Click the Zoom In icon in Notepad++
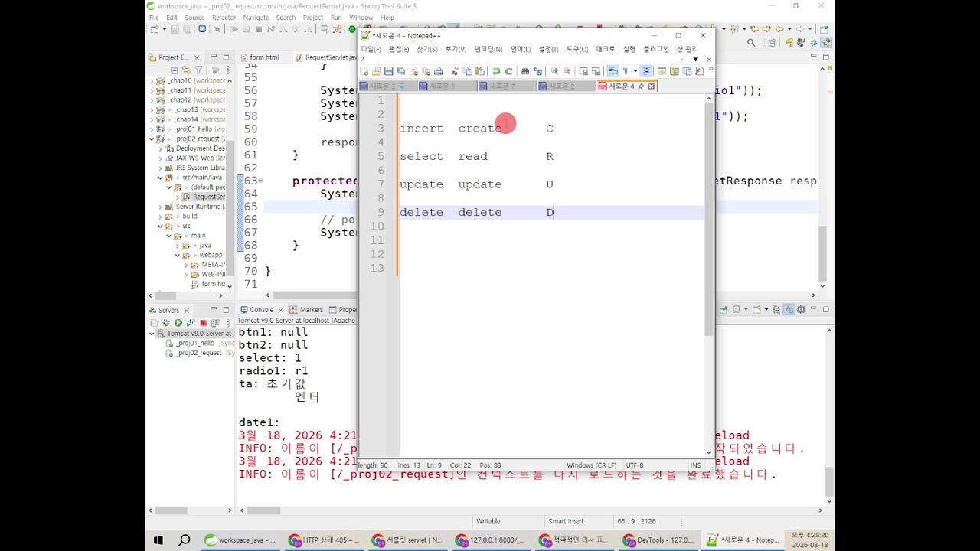 click(555, 71)
